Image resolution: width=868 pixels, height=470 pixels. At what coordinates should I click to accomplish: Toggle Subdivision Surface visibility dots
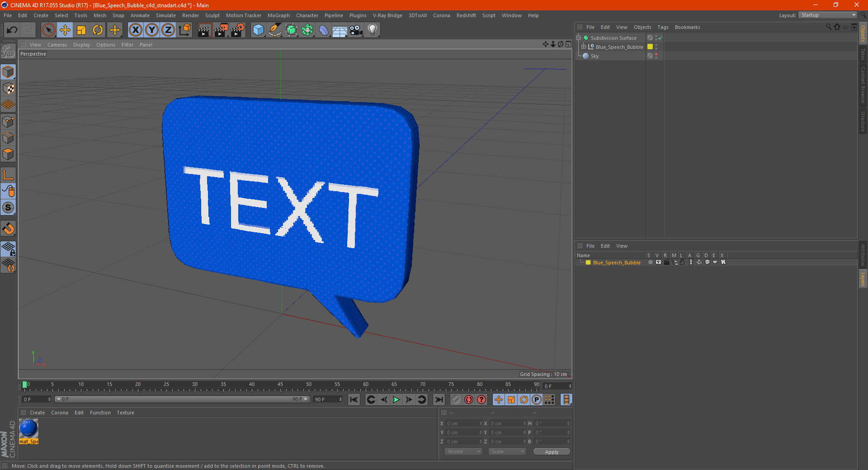point(656,38)
